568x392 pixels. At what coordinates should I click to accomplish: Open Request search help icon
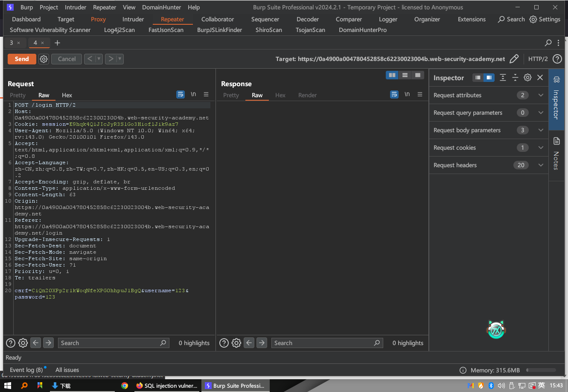pos(11,343)
